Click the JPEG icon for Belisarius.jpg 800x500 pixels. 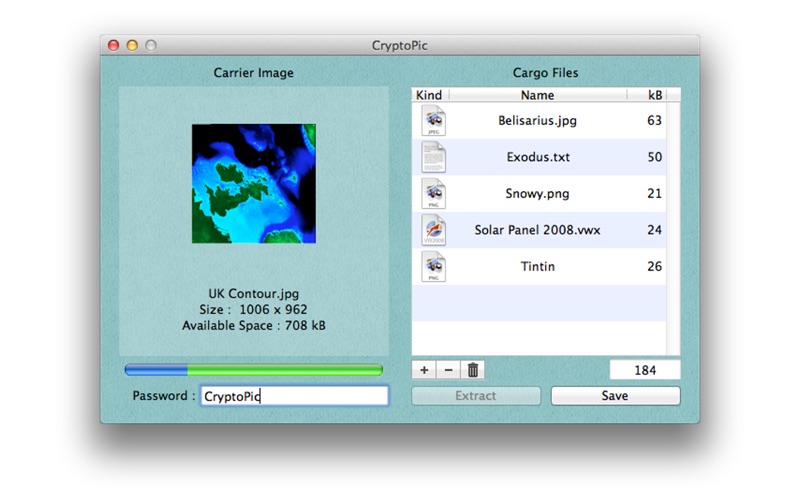[x=434, y=120]
